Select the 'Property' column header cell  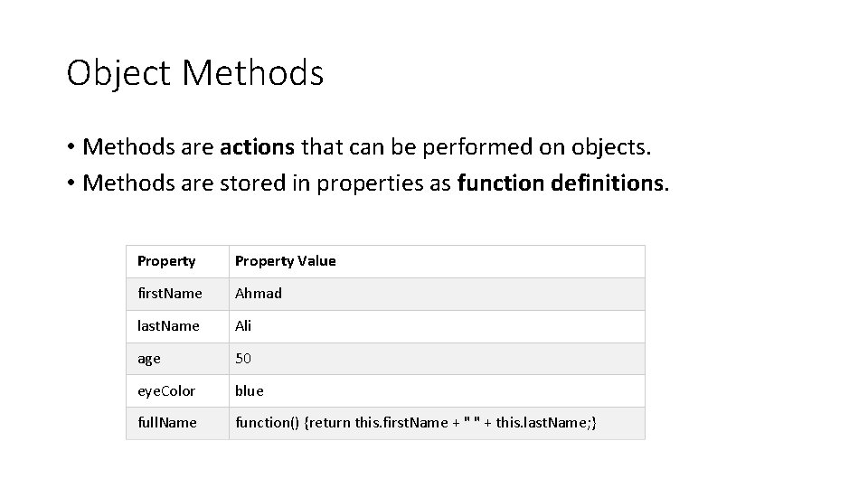click(x=178, y=262)
